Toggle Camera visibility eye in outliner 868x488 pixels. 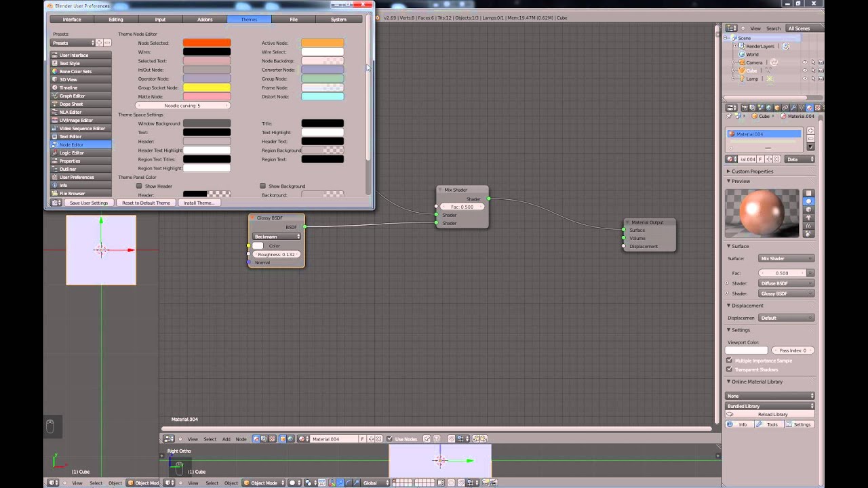click(805, 62)
